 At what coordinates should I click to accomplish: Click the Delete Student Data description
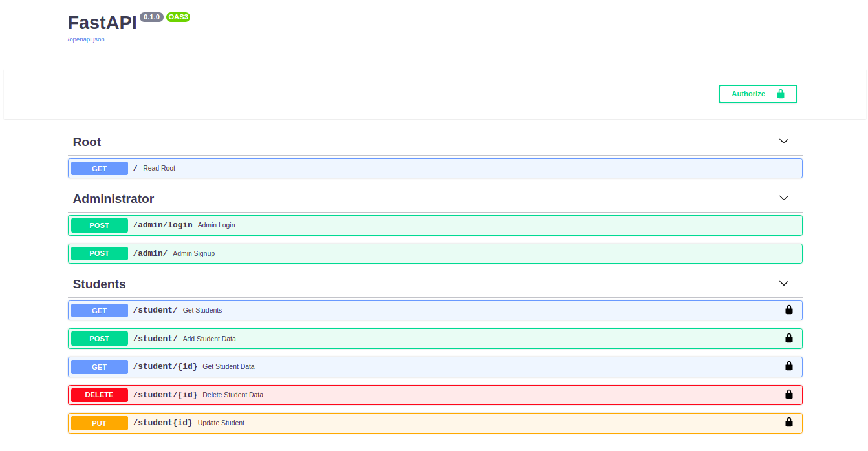(x=233, y=395)
